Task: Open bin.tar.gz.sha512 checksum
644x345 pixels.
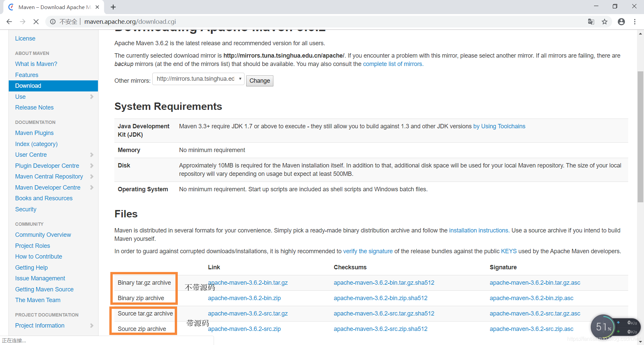Action: click(x=384, y=283)
